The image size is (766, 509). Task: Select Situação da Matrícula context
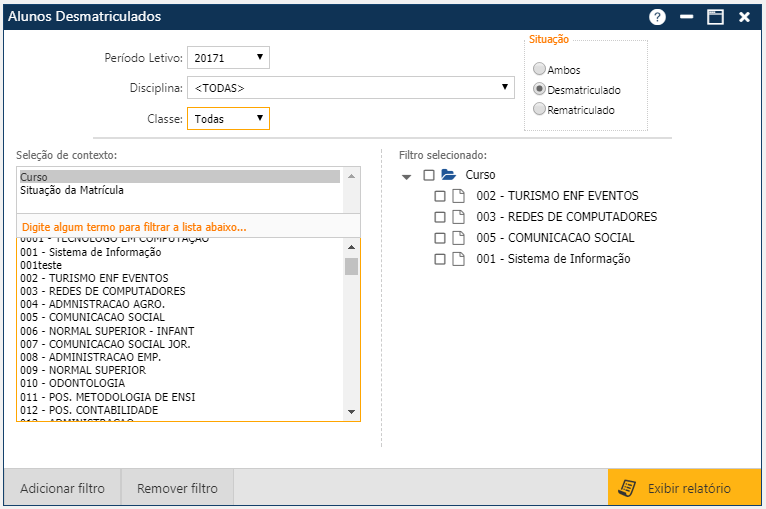71,190
